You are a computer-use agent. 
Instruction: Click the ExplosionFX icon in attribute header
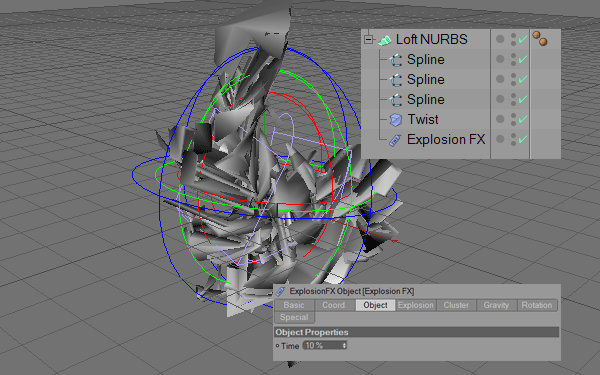point(280,292)
